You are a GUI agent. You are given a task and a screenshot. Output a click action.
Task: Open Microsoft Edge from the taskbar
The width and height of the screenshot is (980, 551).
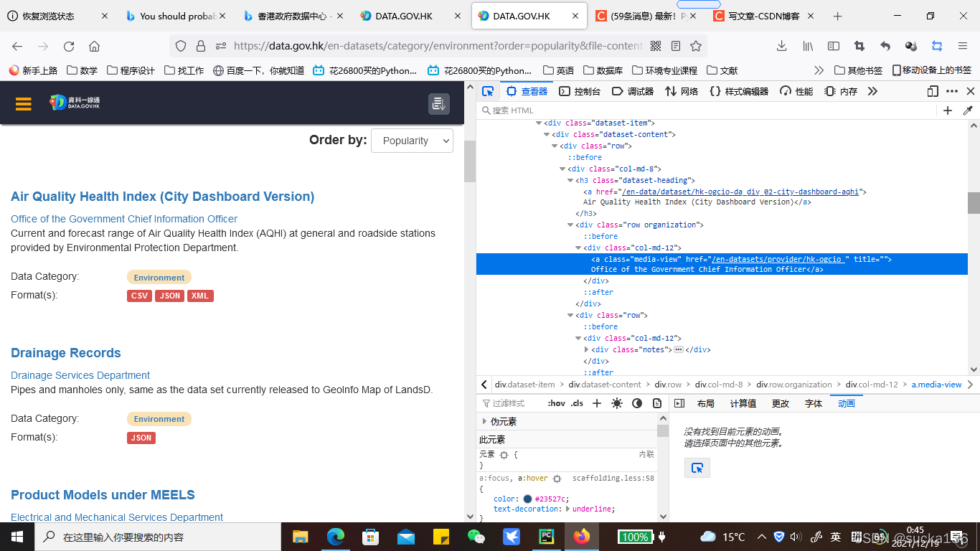click(336, 537)
